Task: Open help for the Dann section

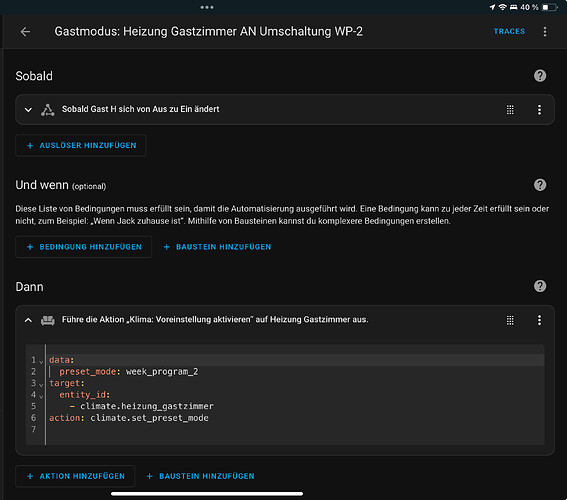Action: (540, 286)
